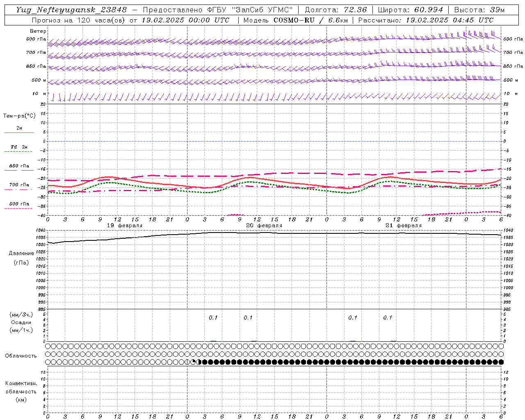This screenshot has width=525, height=420.
Task: Click Рассчитано: 19.02.2025 04:45 UTC text
Action: (x=426, y=20)
